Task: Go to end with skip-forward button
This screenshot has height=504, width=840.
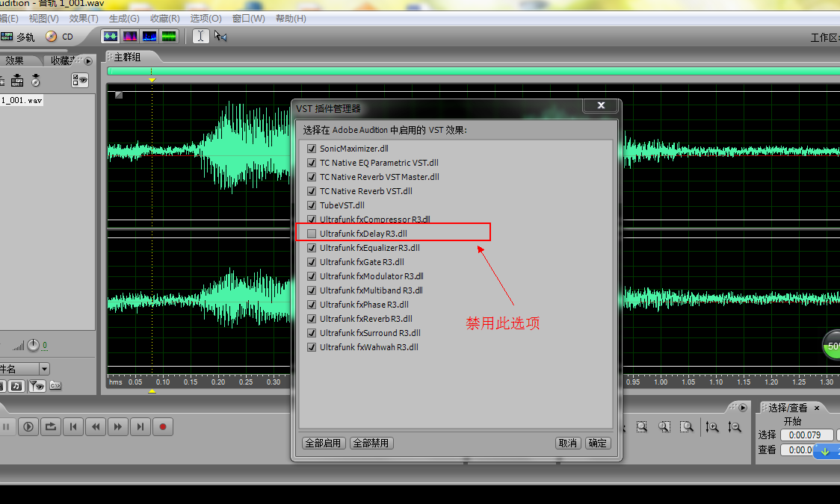Action: pos(140,427)
